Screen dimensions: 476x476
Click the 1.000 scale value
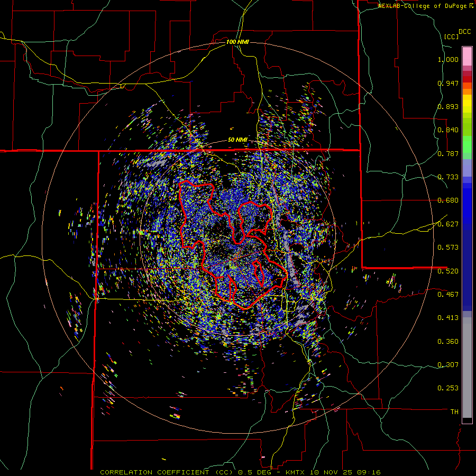pos(448,59)
